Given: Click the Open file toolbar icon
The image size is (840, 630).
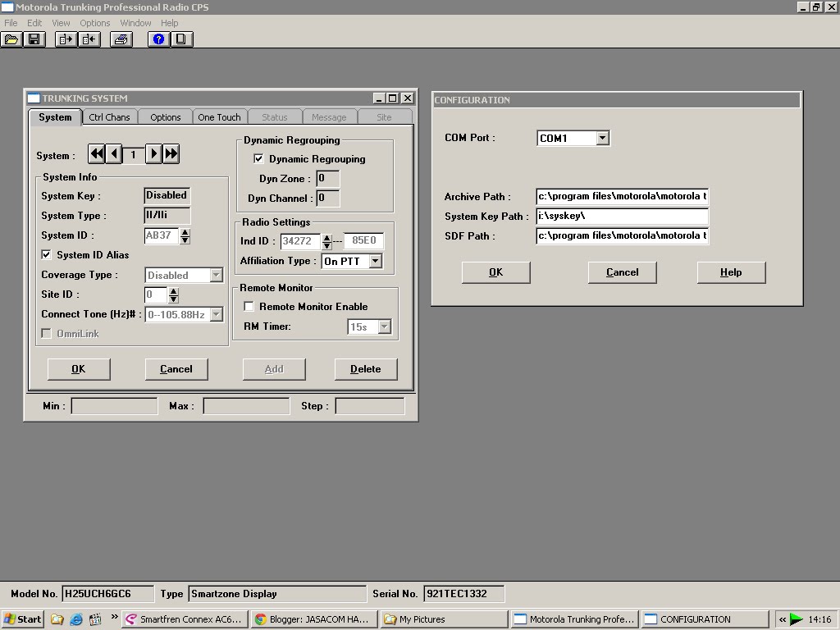Looking at the screenshot, I should [x=11, y=39].
